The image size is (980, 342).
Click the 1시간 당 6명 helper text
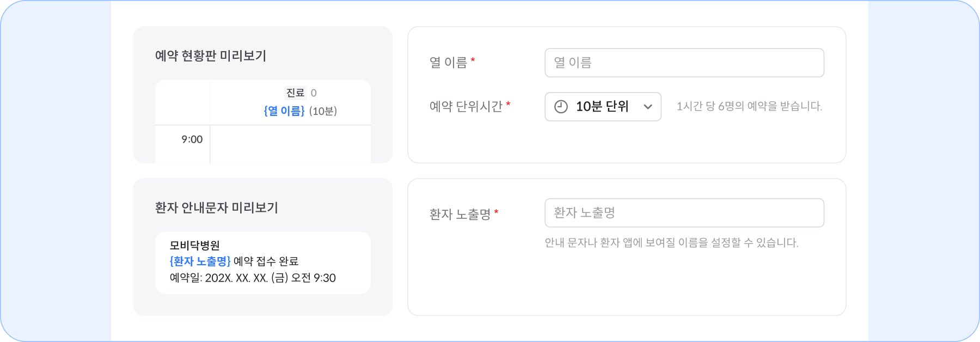[x=749, y=106]
